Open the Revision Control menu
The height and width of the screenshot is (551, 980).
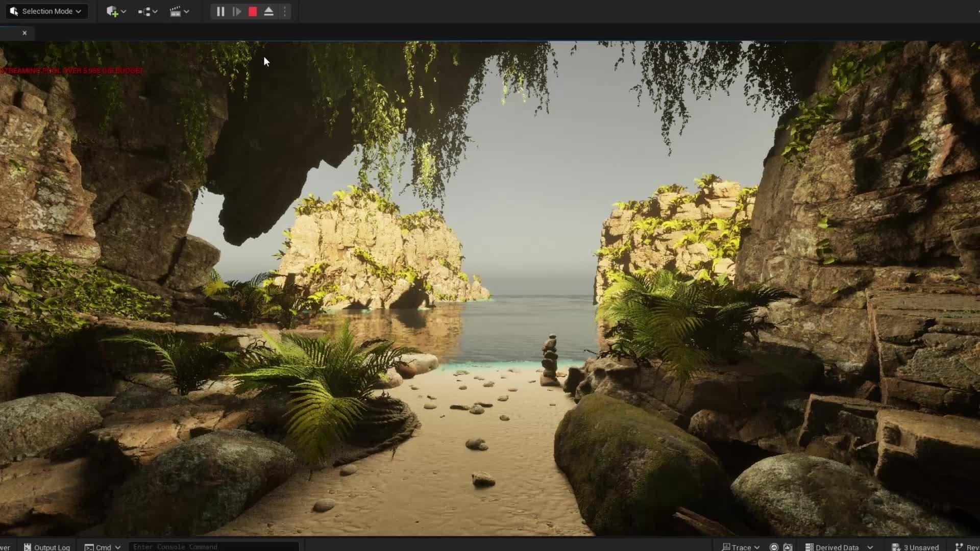[x=967, y=547]
